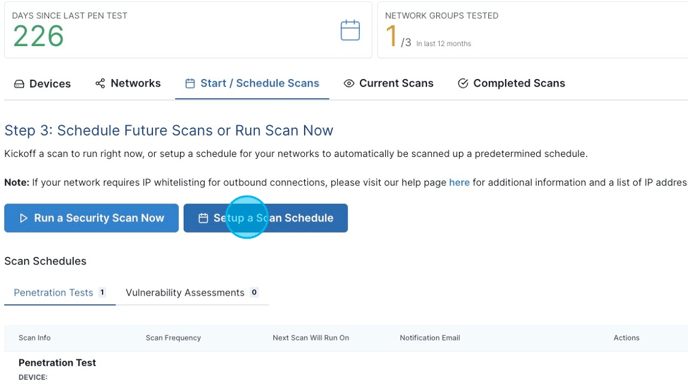
Task: Click the checkmark icon for Completed Scans
Action: (x=463, y=83)
